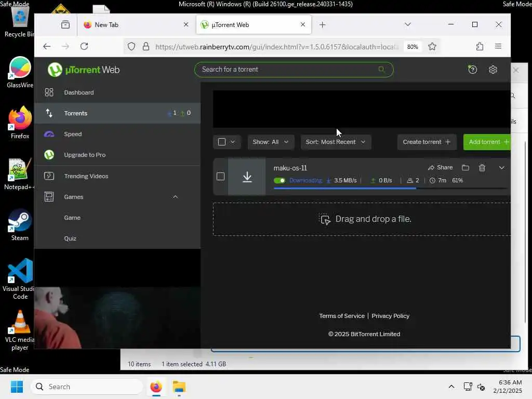This screenshot has height=399, width=532.
Task: Click the site padlock icon
Action: click(x=146, y=46)
